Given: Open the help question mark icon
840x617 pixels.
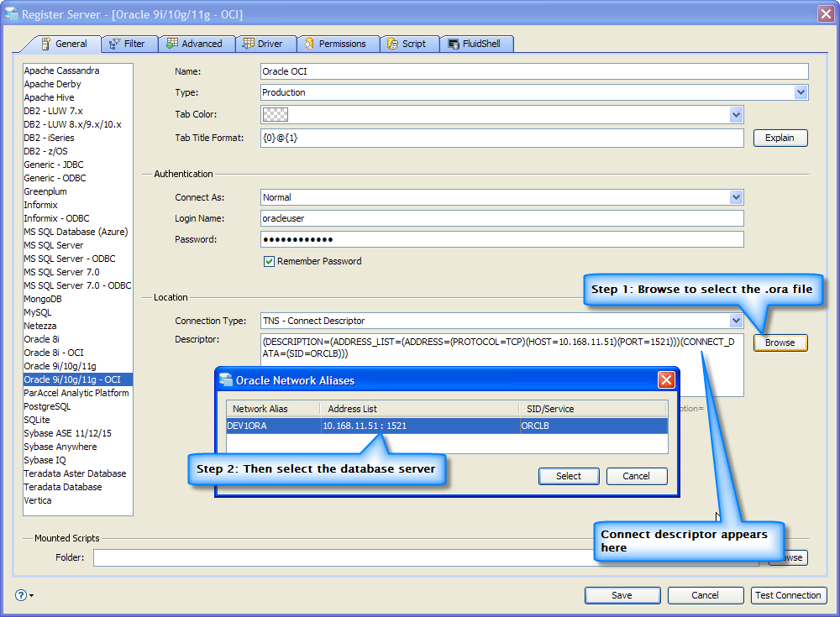Looking at the screenshot, I should 21,595.
